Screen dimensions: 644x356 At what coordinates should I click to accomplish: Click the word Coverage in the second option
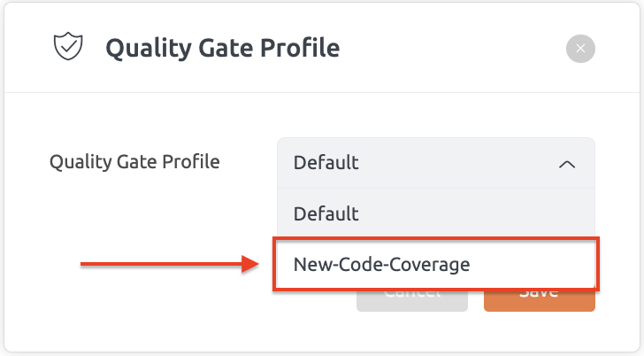(x=429, y=265)
